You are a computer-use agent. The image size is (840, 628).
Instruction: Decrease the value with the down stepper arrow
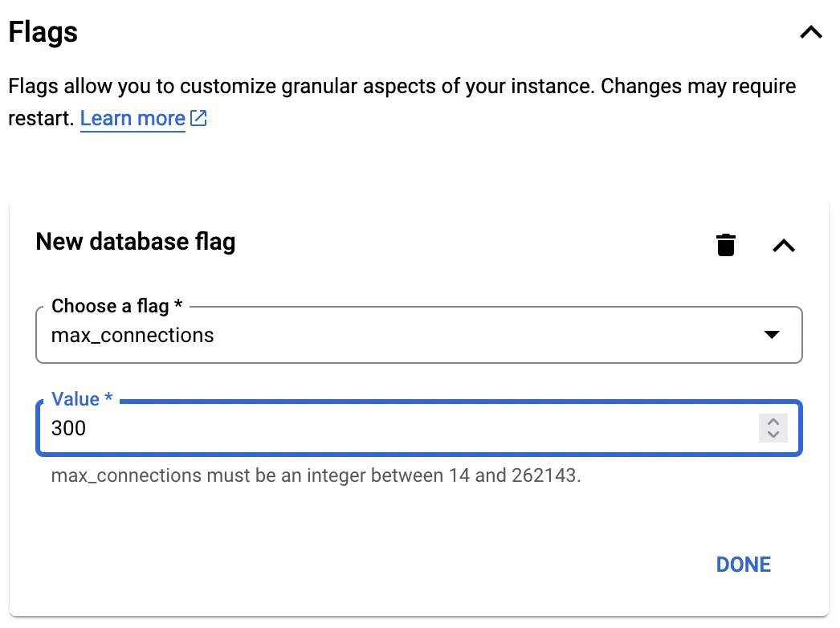pyautogui.click(x=773, y=434)
